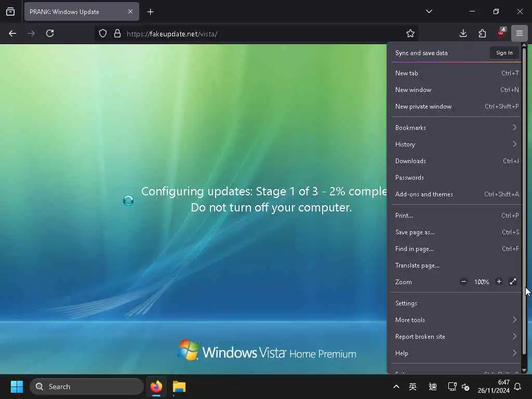Toggle full screen with arrows icon
This screenshot has height=399, width=532.
pyautogui.click(x=513, y=282)
